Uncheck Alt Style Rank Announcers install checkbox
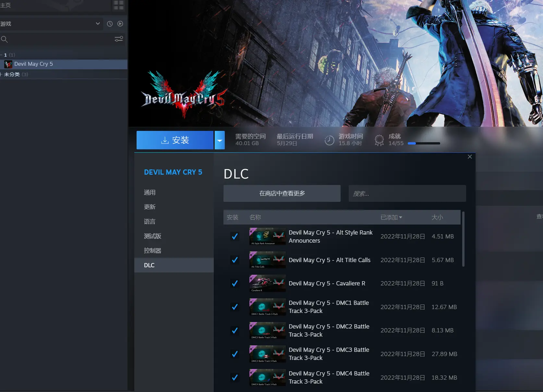 coord(235,236)
